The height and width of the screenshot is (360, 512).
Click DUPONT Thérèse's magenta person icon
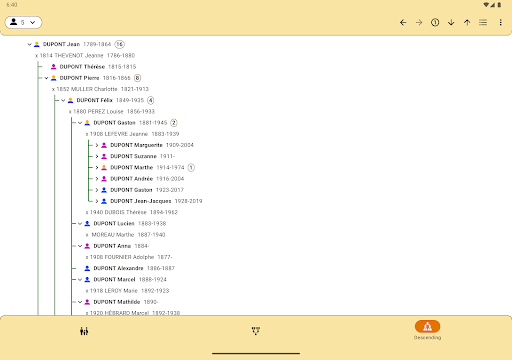[53, 67]
